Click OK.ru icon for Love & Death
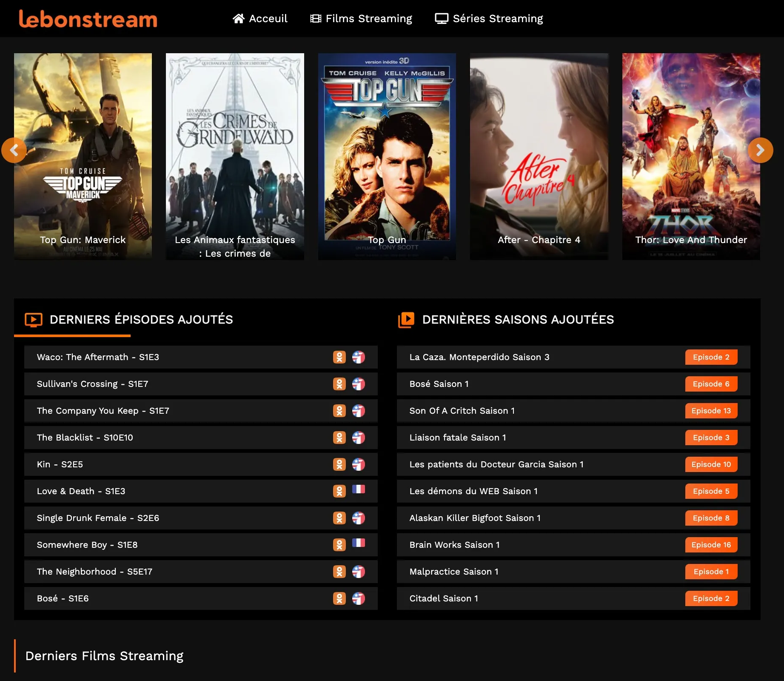The width and height of the screenshot is (784, 681). click(339, 491)
